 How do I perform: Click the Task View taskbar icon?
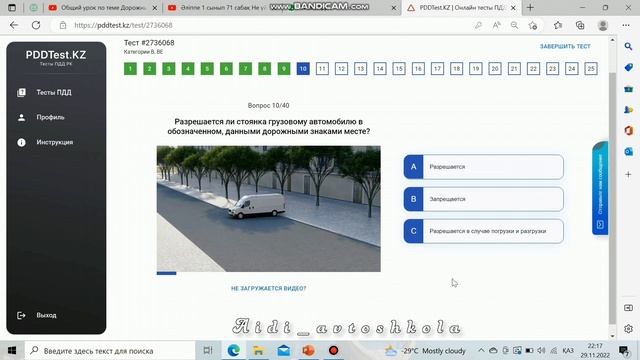(208, 351)
